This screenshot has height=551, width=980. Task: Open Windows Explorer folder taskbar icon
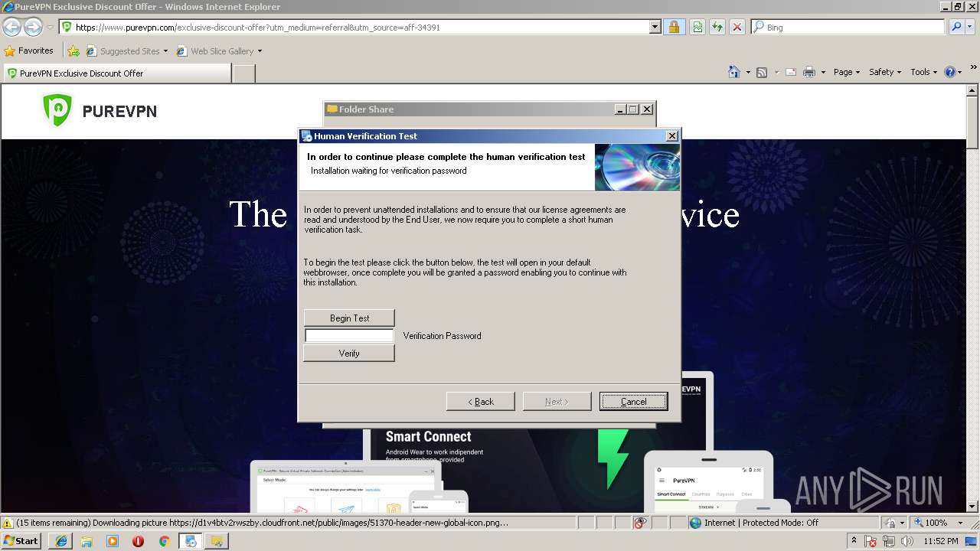click(87, 541)
